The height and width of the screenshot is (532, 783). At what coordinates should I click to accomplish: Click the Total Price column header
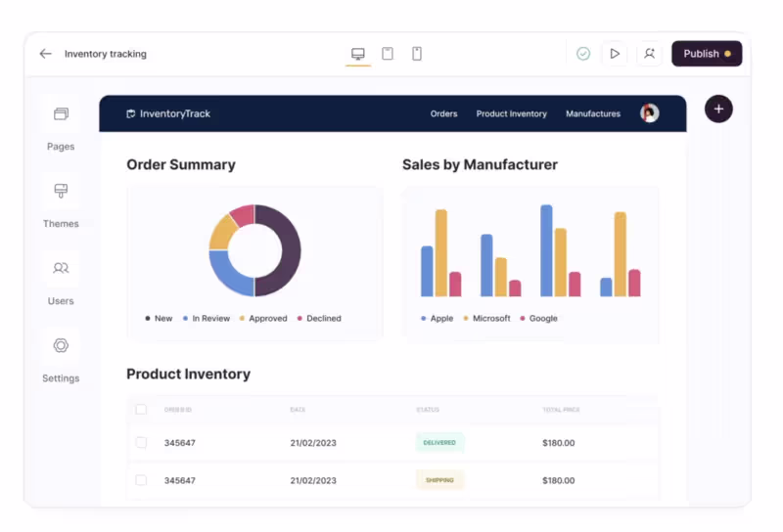pyautogui.click(x=561, y=410)
